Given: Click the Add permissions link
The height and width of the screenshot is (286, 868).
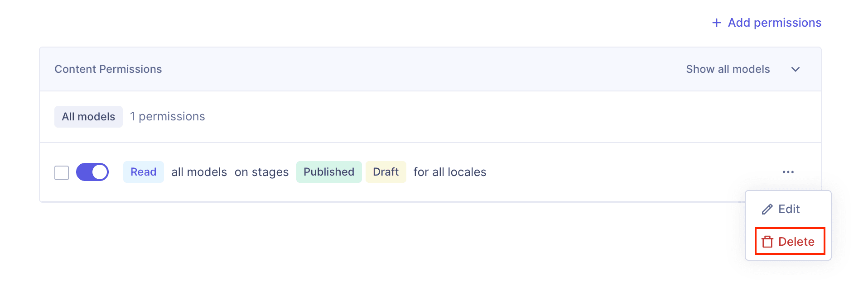Looking at the screenshot, I should 774,23.
